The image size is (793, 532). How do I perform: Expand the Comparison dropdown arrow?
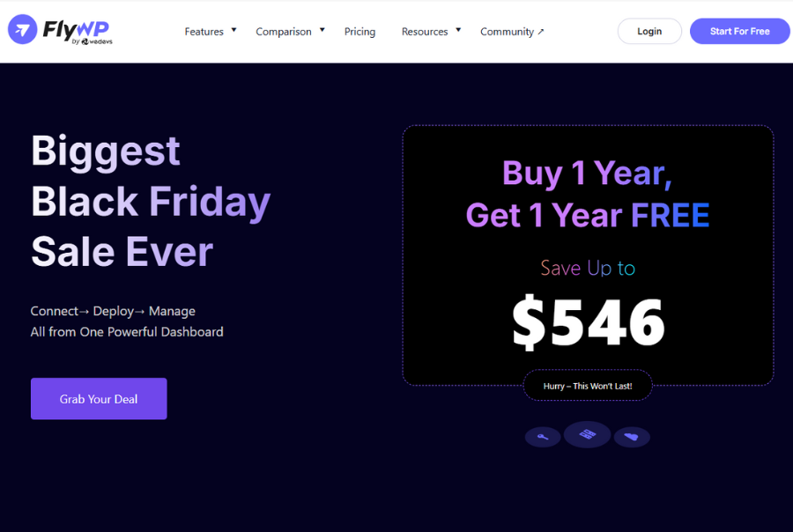pos(322,30)
